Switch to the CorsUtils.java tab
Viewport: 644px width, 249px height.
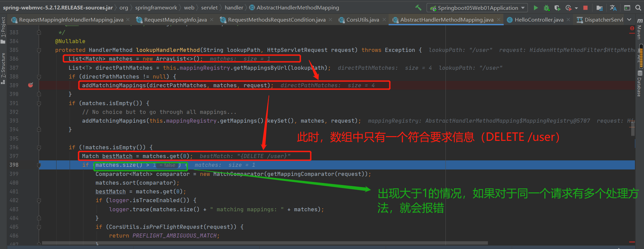(x=363, y=20)
